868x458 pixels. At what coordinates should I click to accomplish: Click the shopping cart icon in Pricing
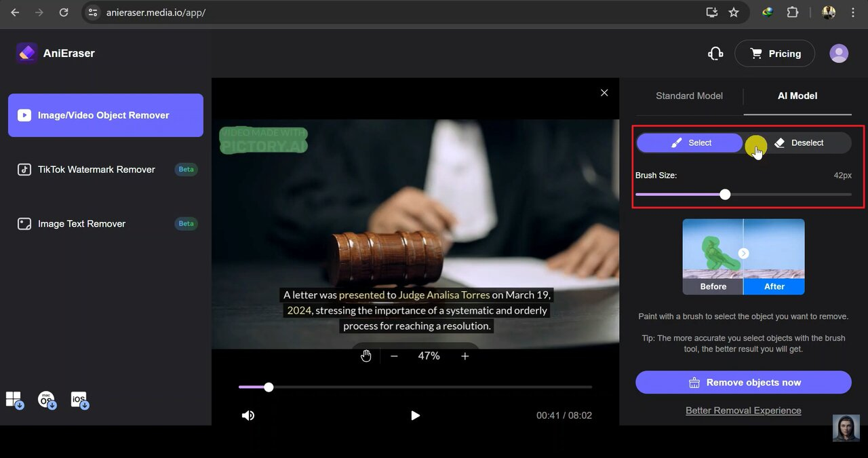pos(756,54)
